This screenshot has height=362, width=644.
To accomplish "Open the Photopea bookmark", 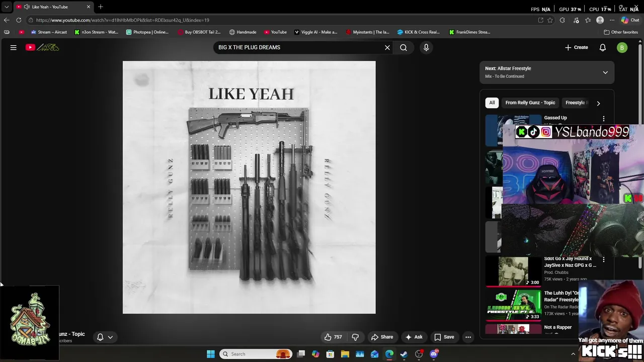I will pos(147,32).
